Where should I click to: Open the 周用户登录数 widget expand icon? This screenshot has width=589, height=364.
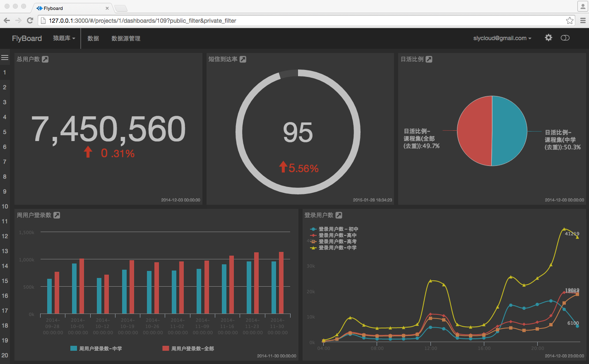point(57,215)
